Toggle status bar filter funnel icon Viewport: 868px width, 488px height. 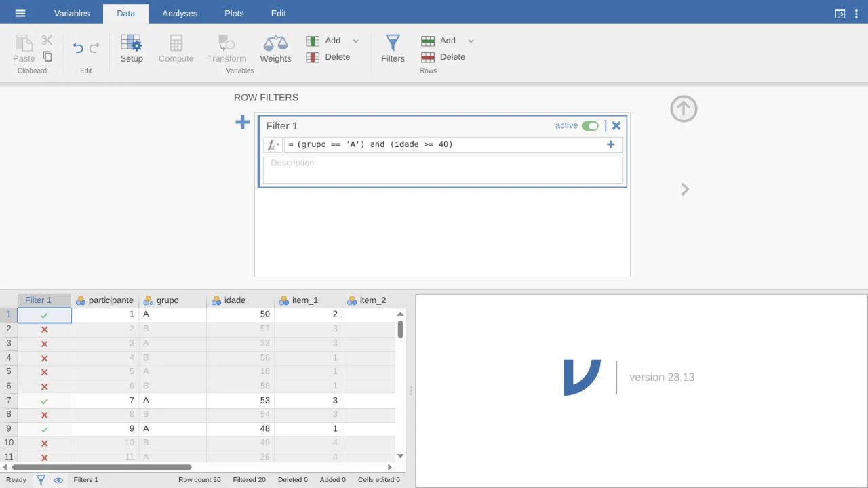41,480
